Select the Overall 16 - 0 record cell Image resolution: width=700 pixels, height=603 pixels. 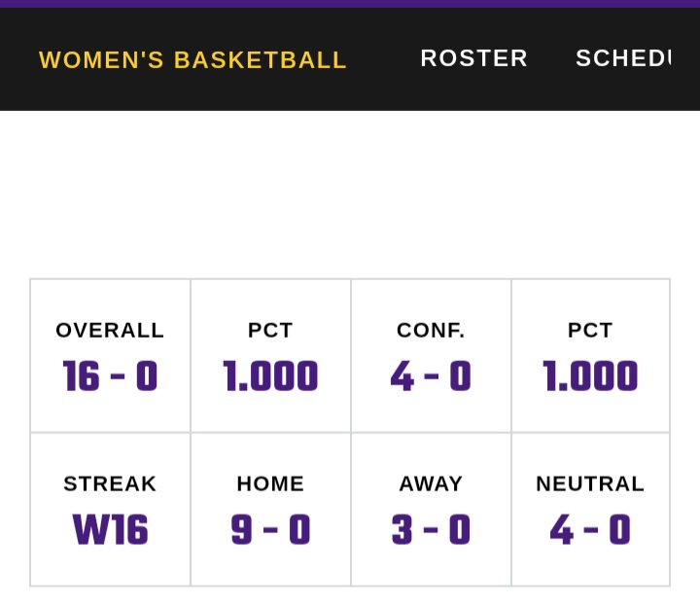110,356
